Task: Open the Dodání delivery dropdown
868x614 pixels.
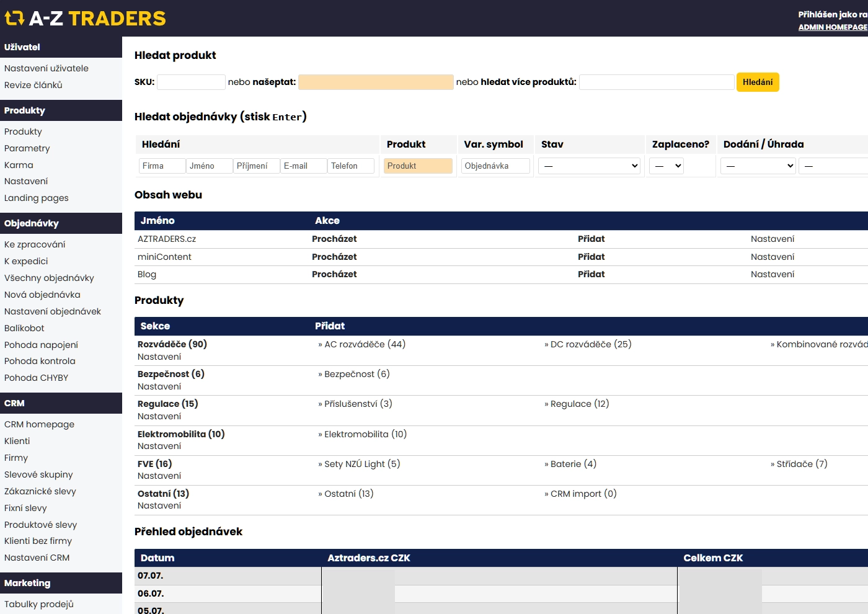Action: tap(758, 166)
